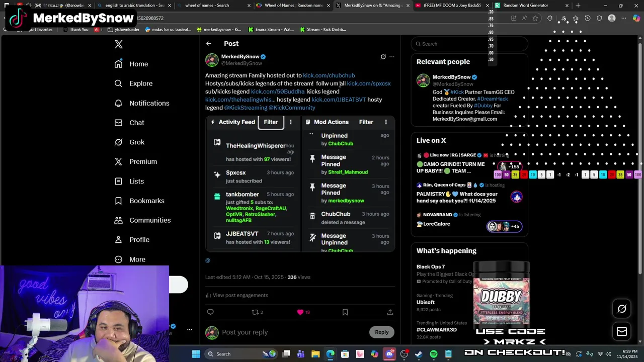Image resolution: width=644 pixels, height=362 pixels.
Task: Expand the More menu in the sidebar
Action: pos(130,259)
